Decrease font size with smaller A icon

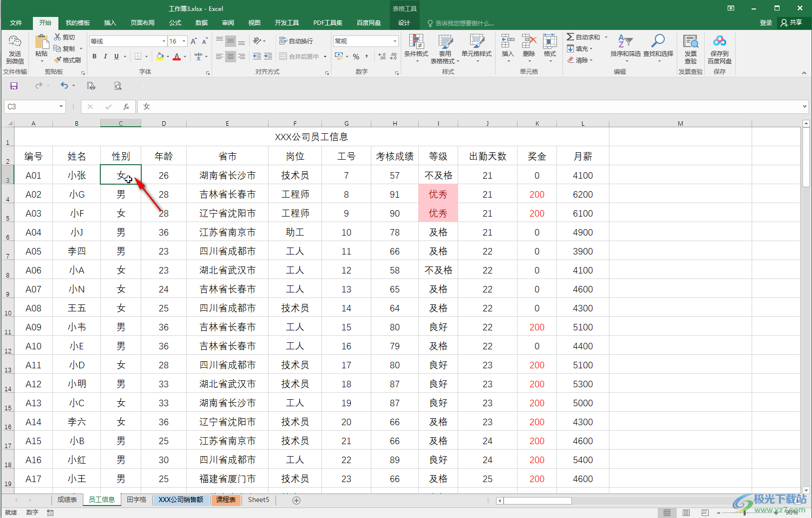click(x=205, y=41)
